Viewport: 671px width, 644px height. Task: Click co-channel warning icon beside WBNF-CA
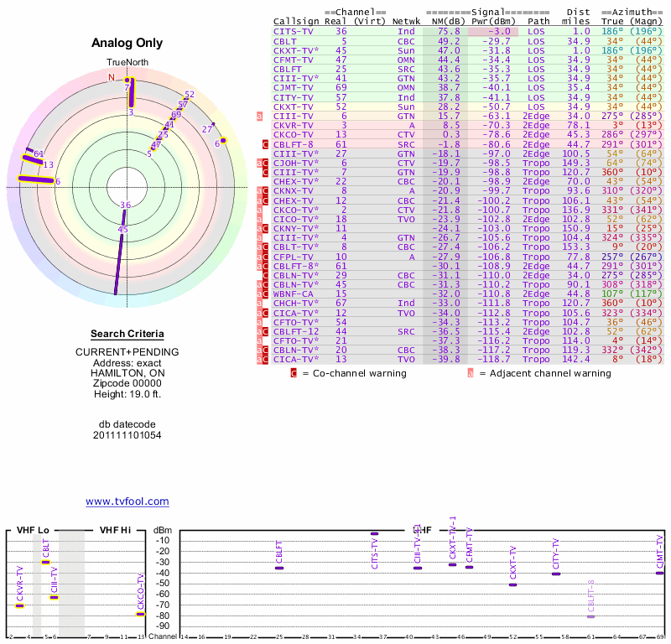click(265, 294)
